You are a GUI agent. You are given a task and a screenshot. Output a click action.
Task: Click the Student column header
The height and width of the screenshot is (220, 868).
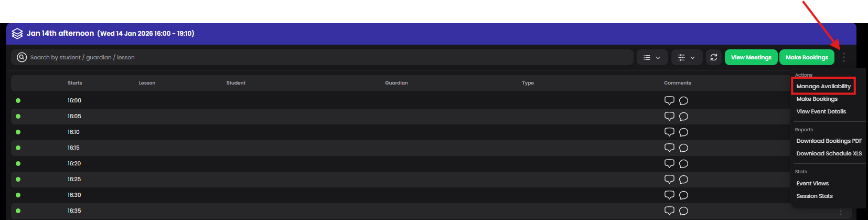click(235, 83)
